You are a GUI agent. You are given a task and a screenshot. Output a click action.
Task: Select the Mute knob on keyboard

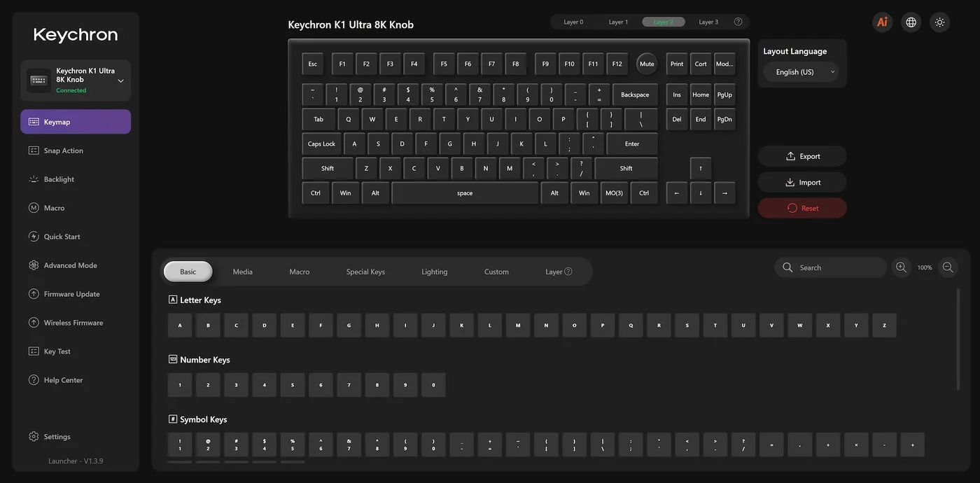coord(647,64)
